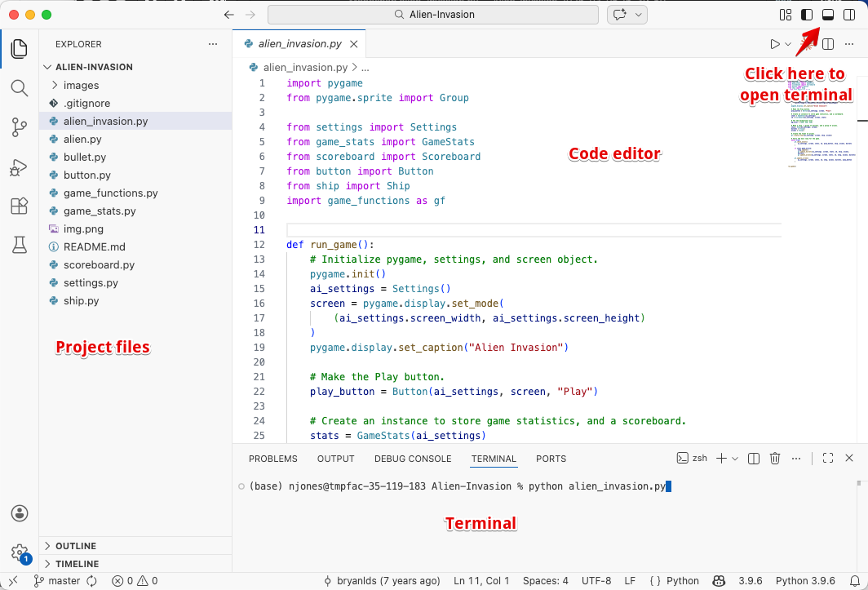Expand the breadcrumb ellipsis after alien_invasion.py
The height and width of the screenshot is (590, 868).
[365, 68]
